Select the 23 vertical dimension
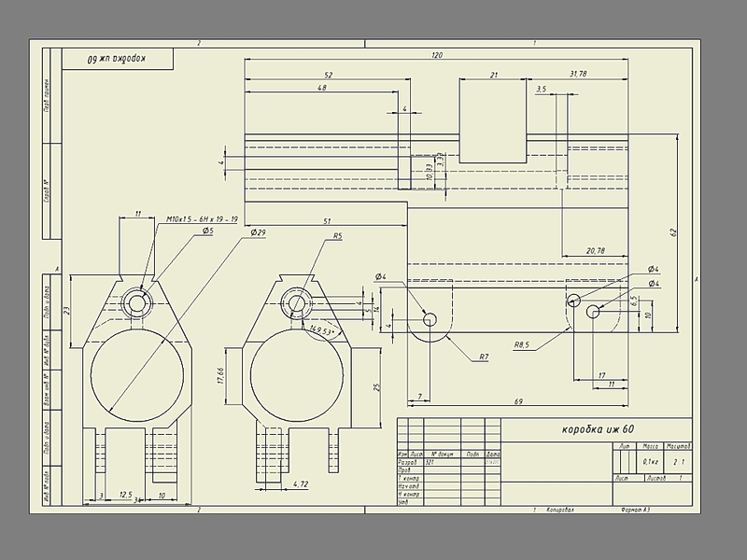Viewport: 747px width, 560px height. [67, 310]
